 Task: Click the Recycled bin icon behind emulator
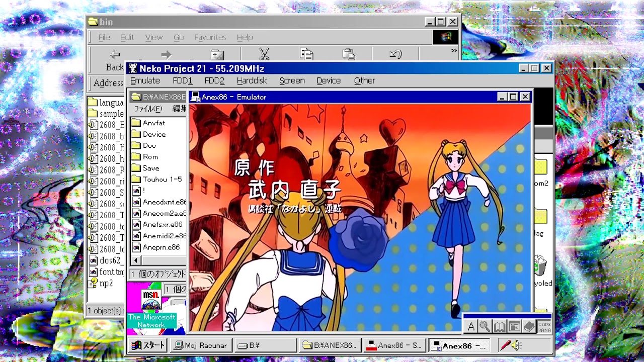(541, 265)
